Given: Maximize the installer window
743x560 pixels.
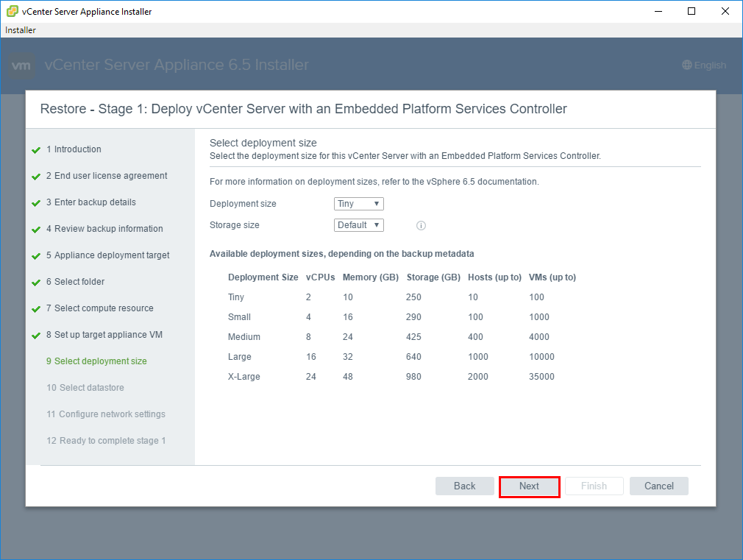Looking at the screenshot, I should [x=692, y=11].
